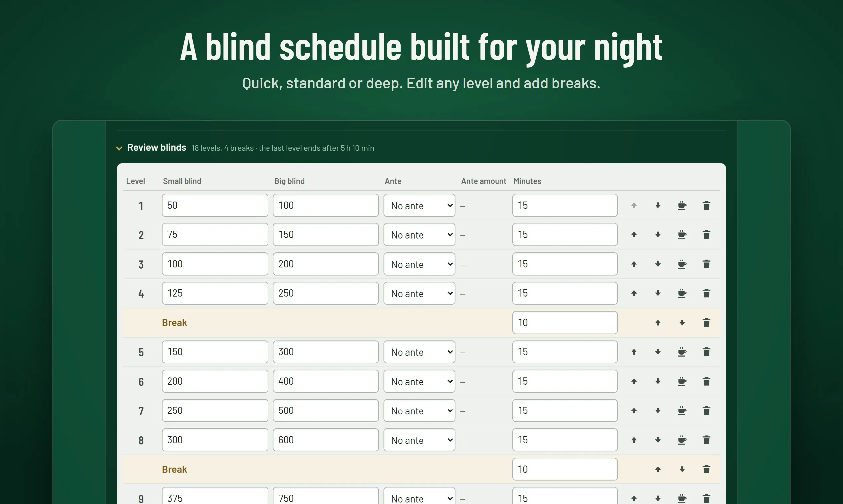Viewport: 843px width, 504px height.
Task: Open the ante dropdown for level 1
Action: [419, 205]
